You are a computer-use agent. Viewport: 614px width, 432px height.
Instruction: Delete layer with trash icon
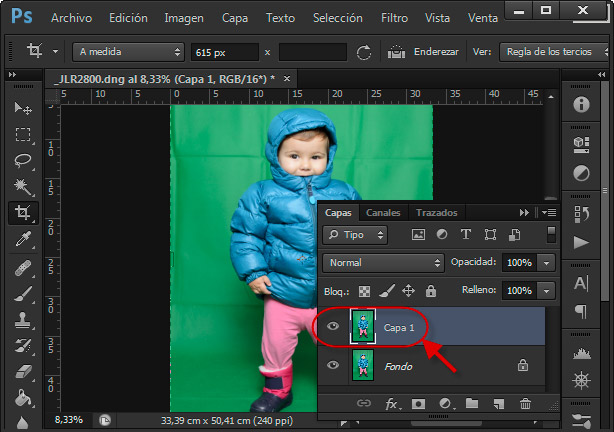[x=525, y=403]
